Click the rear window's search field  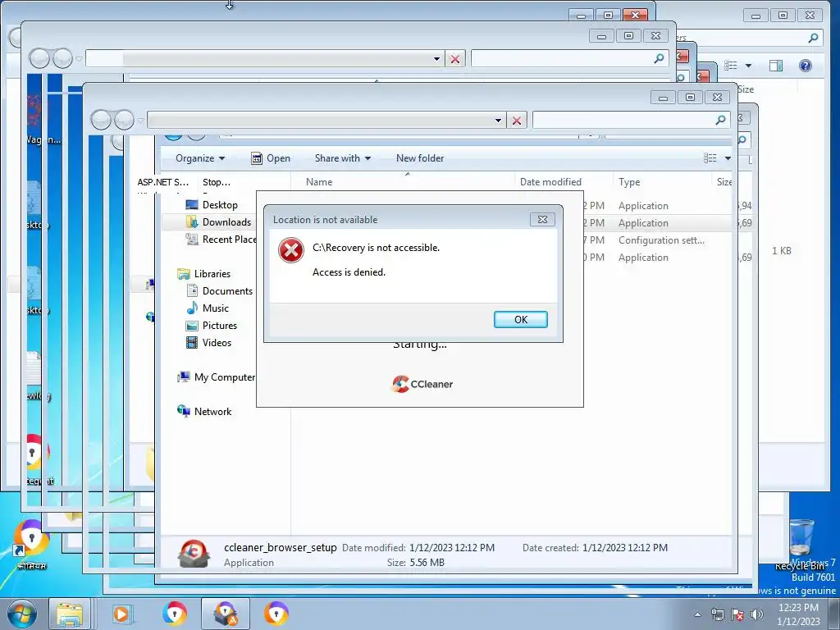point(750,38)
